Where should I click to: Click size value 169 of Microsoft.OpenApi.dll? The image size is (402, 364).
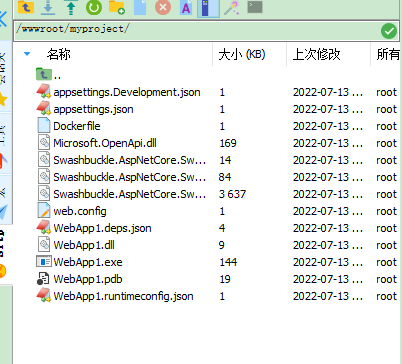pyautogui.click(x=228, y=143)
